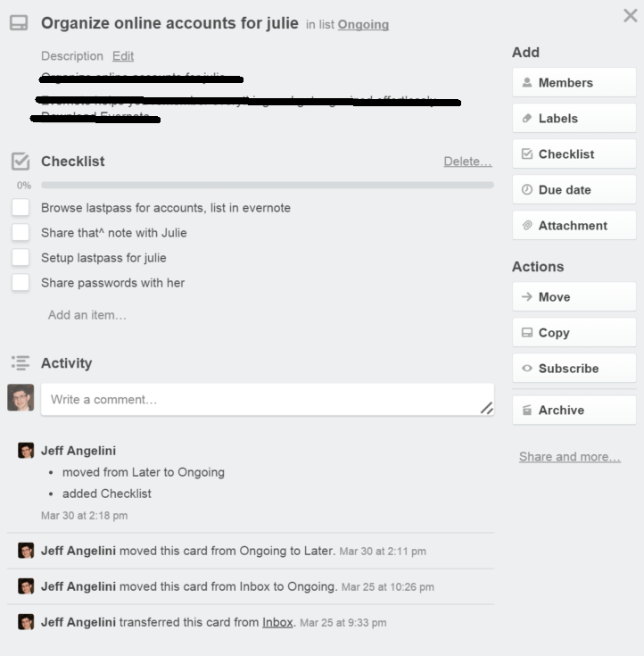
Task: Expand 'Add an item…' in the checklist
Action: coord(87,315)
